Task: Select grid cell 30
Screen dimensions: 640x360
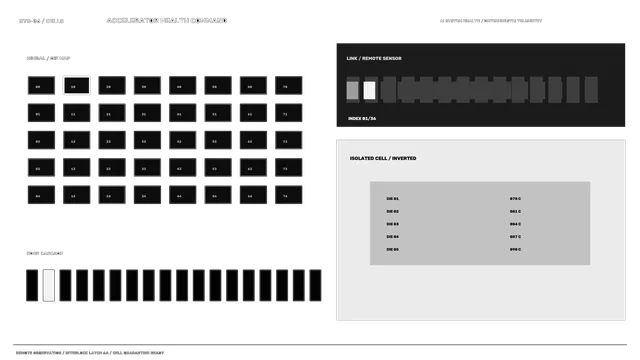Action: point(147,86)
